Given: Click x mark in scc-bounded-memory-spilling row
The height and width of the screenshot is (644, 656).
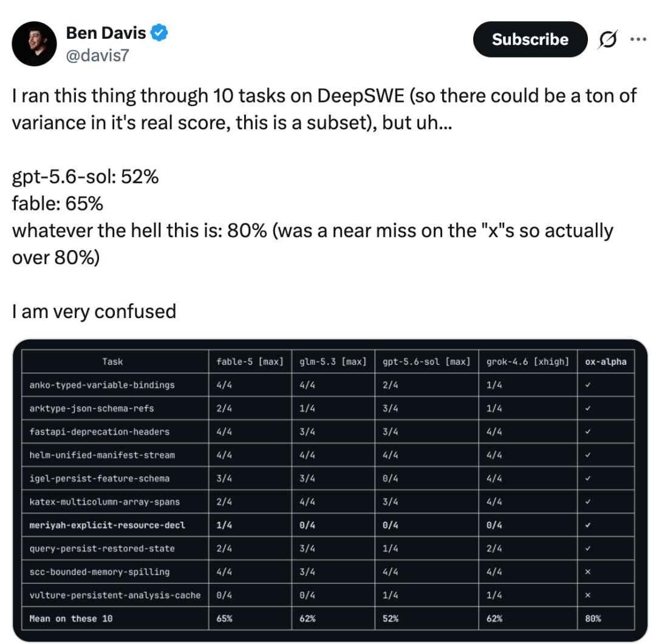Looking at the screenshot, I should [588, 572].
